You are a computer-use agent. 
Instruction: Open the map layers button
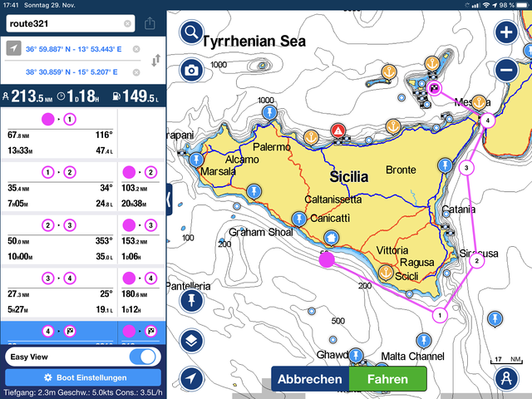click(192, 340)
